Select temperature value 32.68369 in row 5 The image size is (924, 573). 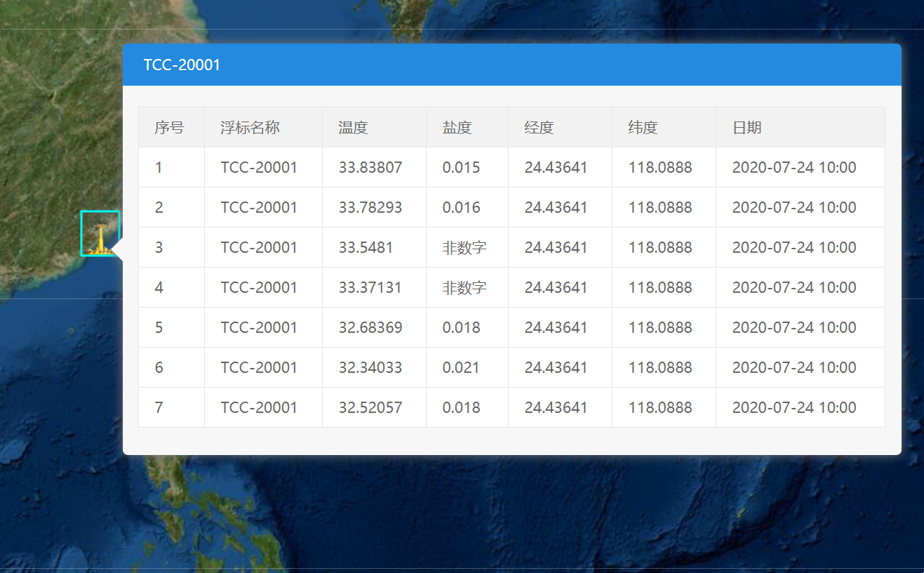(370, 328)
